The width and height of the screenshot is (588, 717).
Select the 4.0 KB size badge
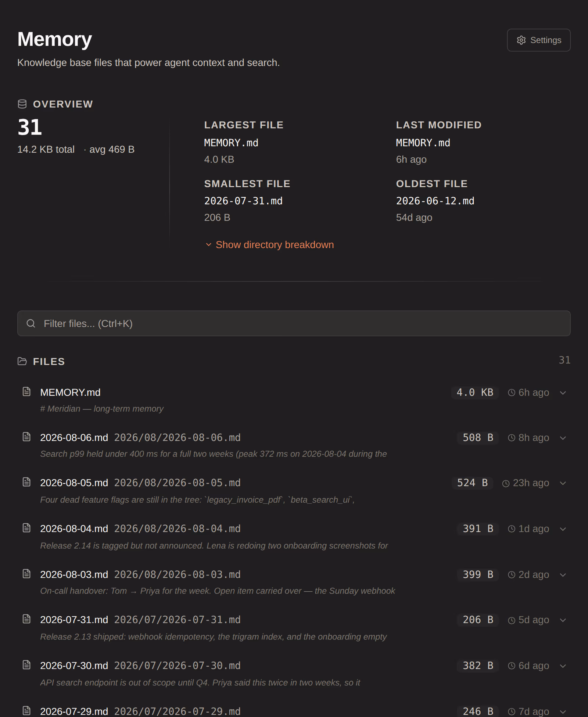click(x=475, y=392)
